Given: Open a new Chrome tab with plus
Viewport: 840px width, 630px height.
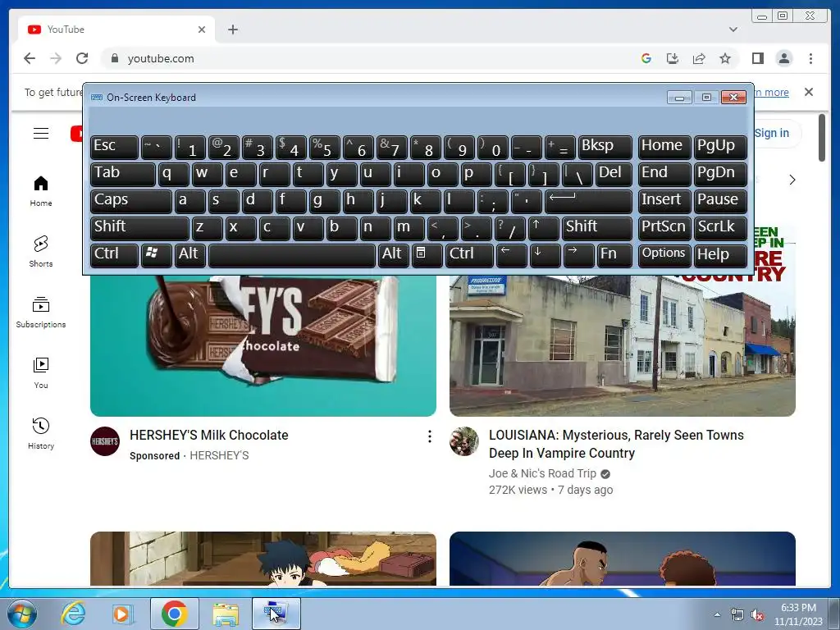Looking at the screenshot, I should [232, 30].
